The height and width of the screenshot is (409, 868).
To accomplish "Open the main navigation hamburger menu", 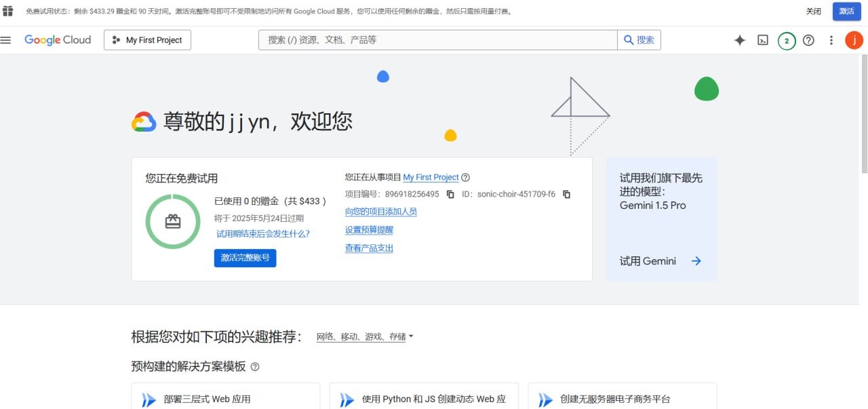I will pos(6,40).
